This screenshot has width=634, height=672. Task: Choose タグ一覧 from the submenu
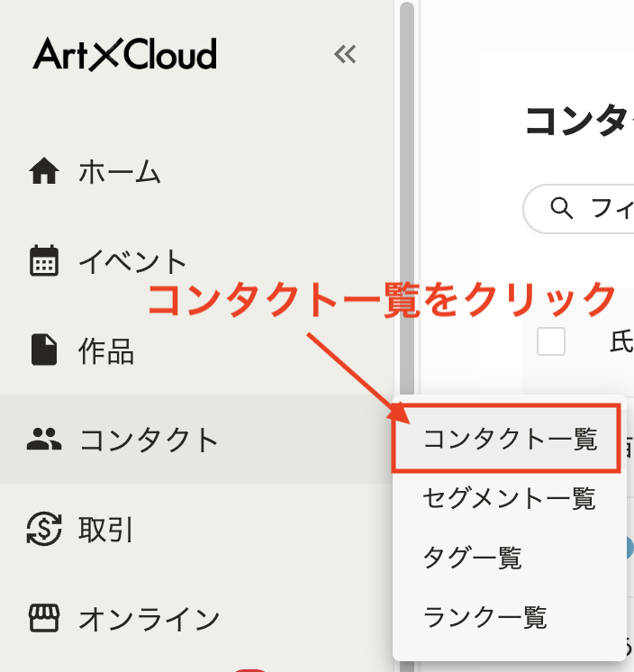coord(510,558)
